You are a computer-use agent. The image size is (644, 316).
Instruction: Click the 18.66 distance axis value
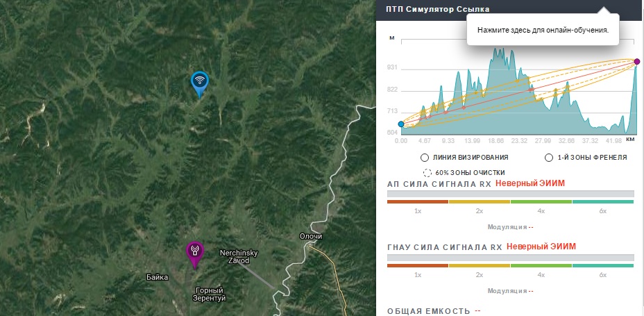[495, 140]
